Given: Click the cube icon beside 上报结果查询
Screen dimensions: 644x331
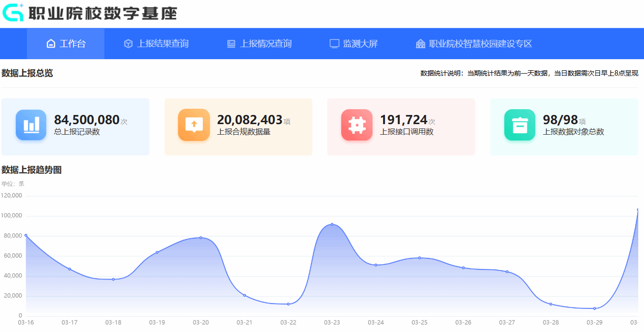Looking at the screenshot, I should point(128,44).
